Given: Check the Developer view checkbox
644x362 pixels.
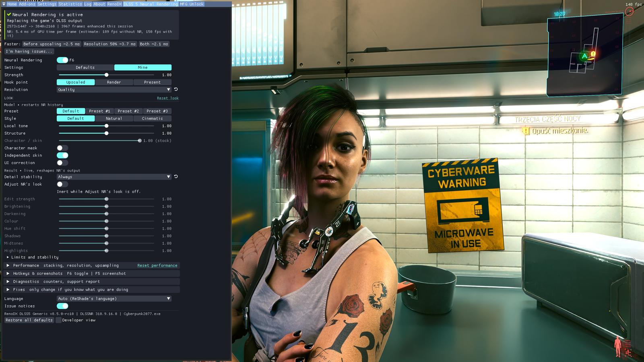Looking at the screenshot, I should click(58, 320).
